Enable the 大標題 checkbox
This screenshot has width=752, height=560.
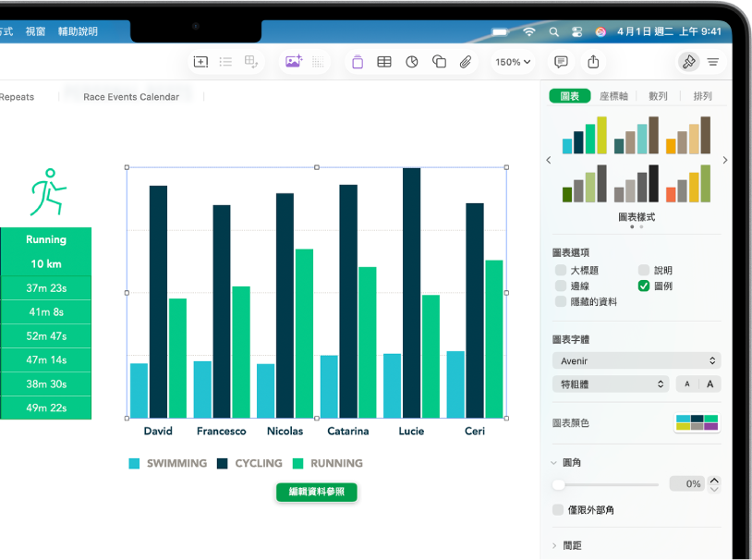tap(561, 271)
